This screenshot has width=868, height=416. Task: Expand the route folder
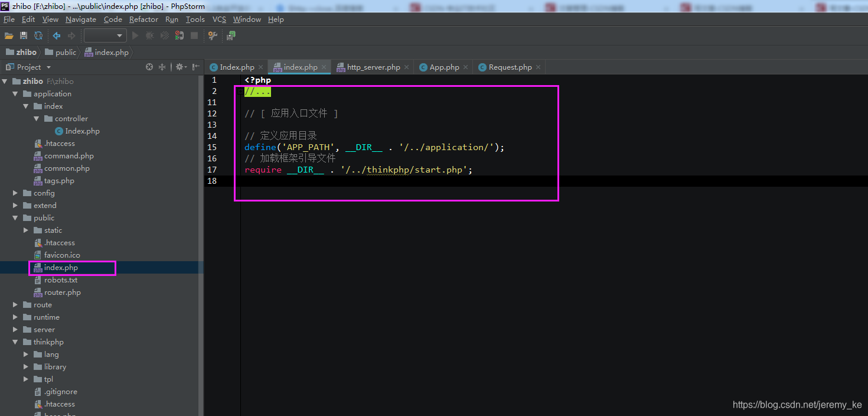pos(16,305)
